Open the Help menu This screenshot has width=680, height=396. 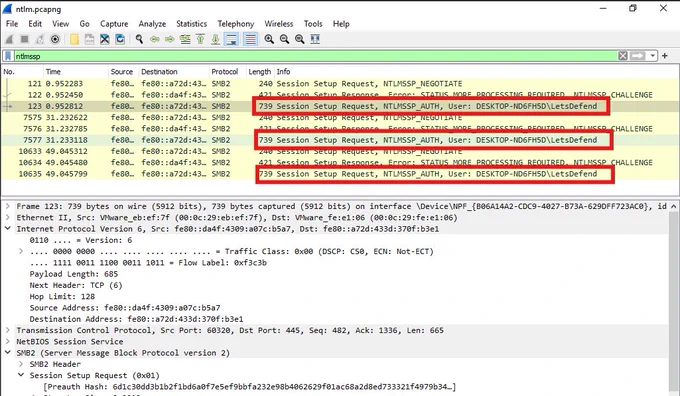(x=341, y=24)
